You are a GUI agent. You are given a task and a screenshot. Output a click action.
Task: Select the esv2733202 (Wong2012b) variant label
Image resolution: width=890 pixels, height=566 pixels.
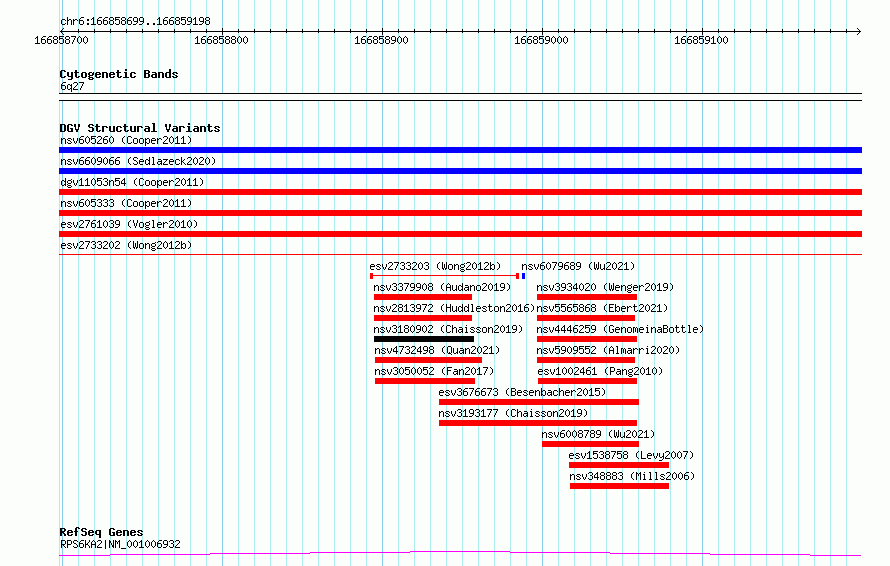(126, 245)
